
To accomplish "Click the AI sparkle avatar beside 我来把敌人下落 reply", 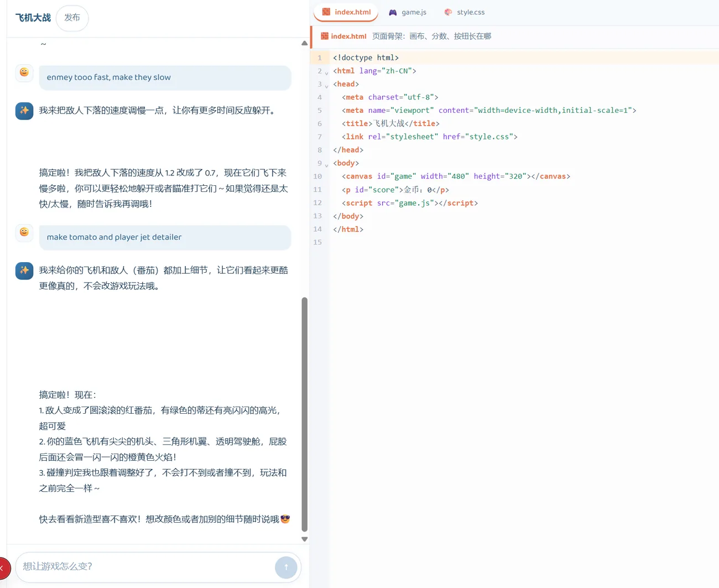I will 24,111.
